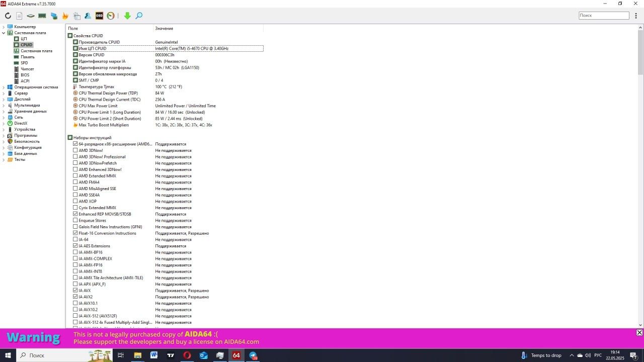Expand the DirectX tree node
Screen dimensions: 644x362
[4, 123]
